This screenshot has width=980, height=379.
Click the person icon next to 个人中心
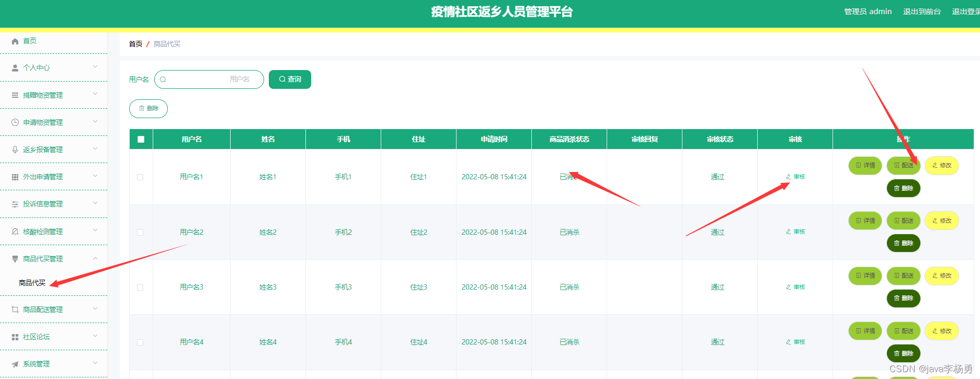(15, 68)
